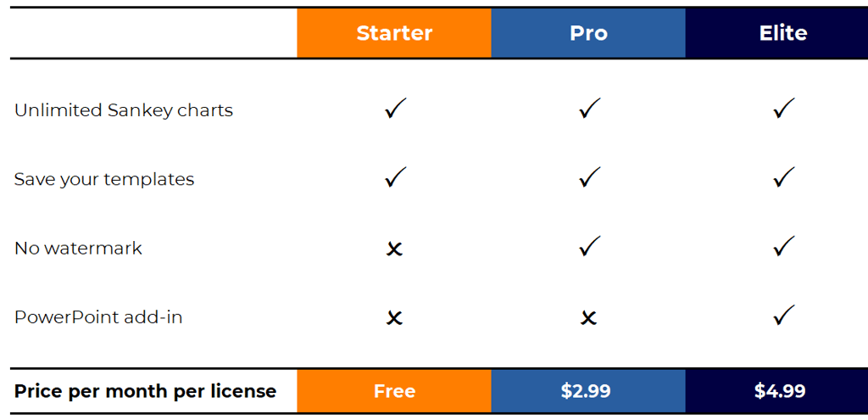Choose the $2.99 Pro price button
The width and height of the screenshot is (868, 420).
[588, 391]
